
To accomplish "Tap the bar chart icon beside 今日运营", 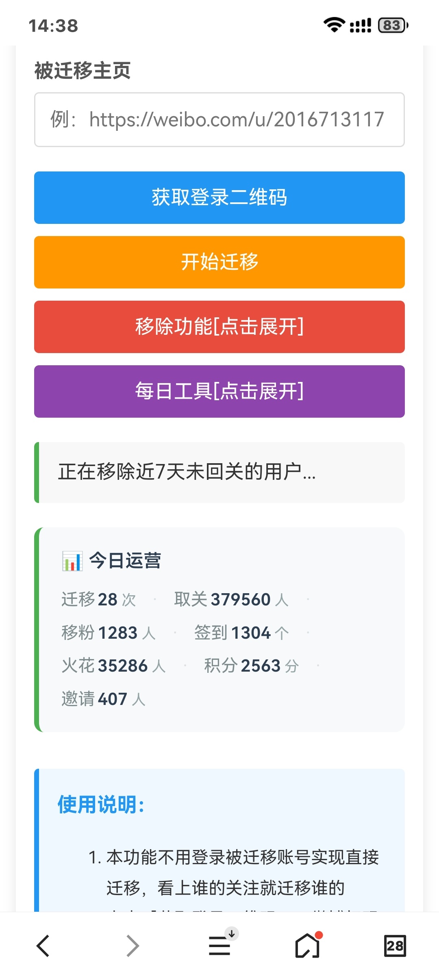I will click(72, 561).
